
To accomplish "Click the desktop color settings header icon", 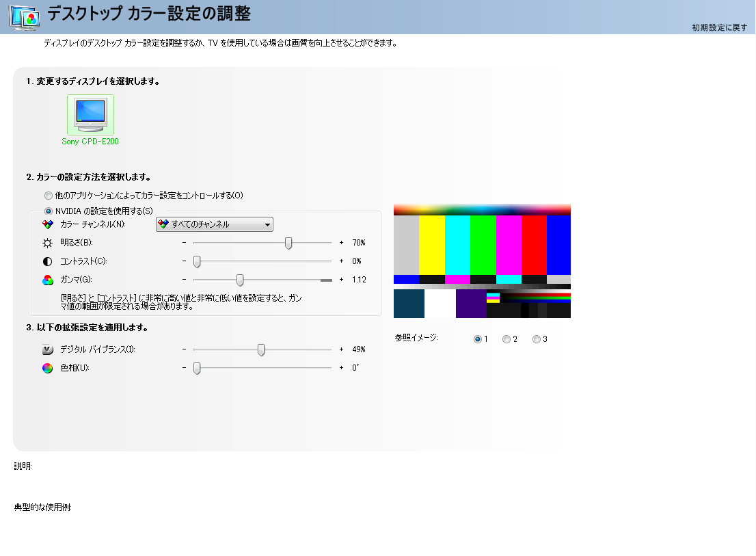I will coord(24,17).
